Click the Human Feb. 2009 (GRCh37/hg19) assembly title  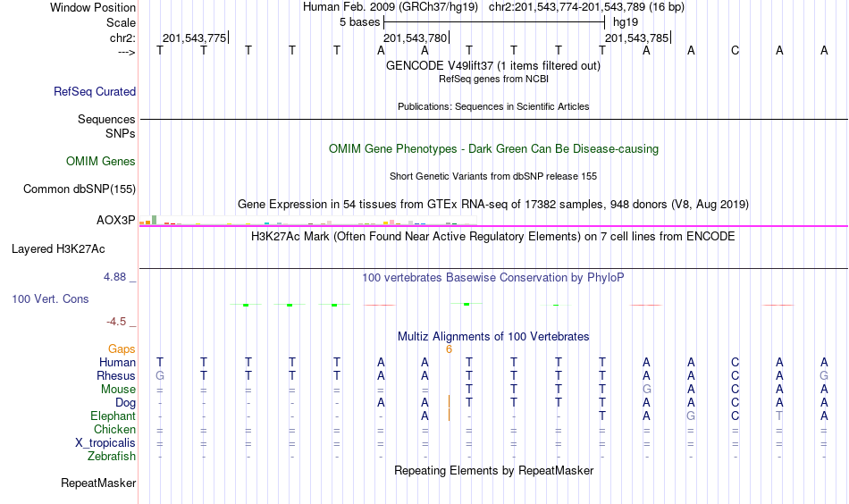tap(391, 7)
